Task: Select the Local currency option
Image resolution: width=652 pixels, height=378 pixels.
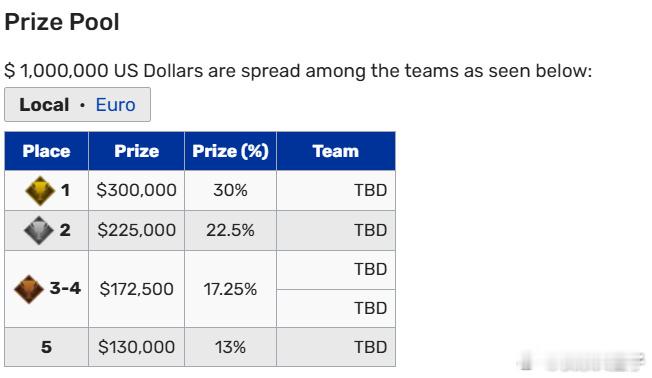Action: tap(44, 105)
